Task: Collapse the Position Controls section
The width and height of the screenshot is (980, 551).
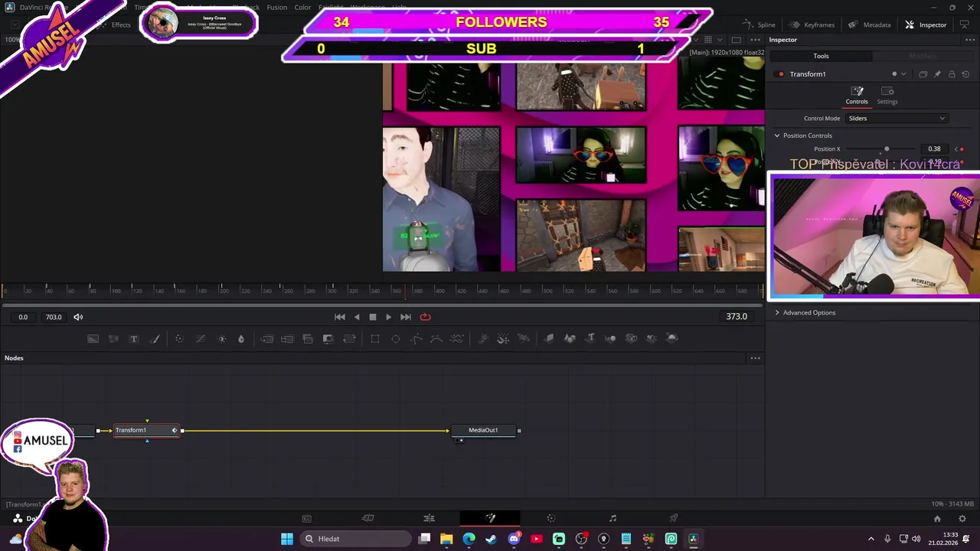Action: pyautogui.click(x=776, y=135)
